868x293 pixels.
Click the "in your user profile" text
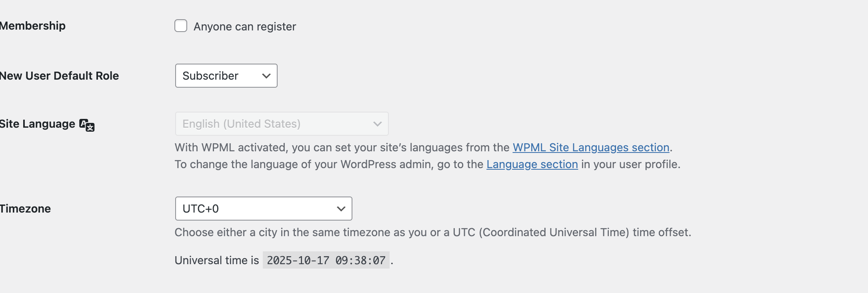pos(630,164)
